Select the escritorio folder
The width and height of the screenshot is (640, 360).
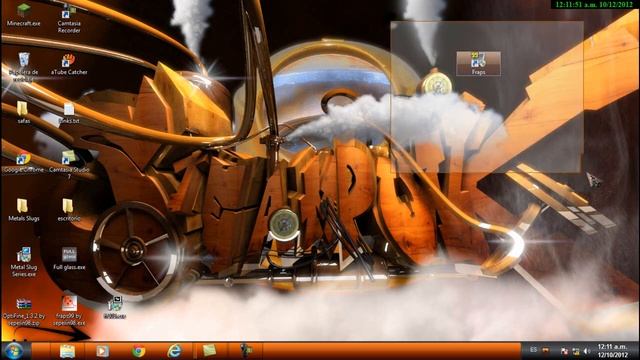click(68, 210)
